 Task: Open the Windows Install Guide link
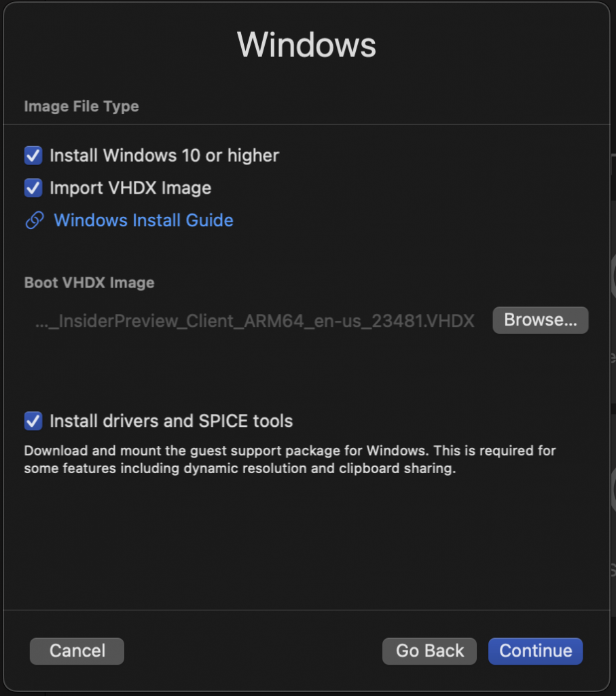(x=143, y=221)
